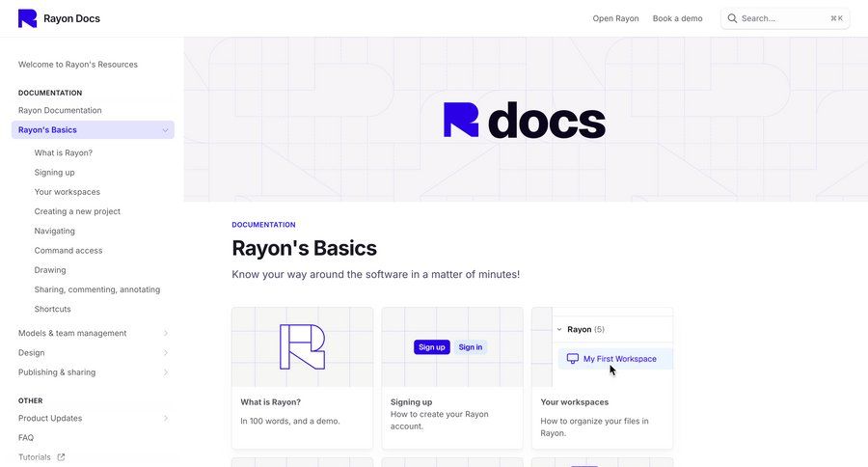Click "How to create your Rayon account." text
The height and width of the screenshot is (467, 868).
coord(440,421)
